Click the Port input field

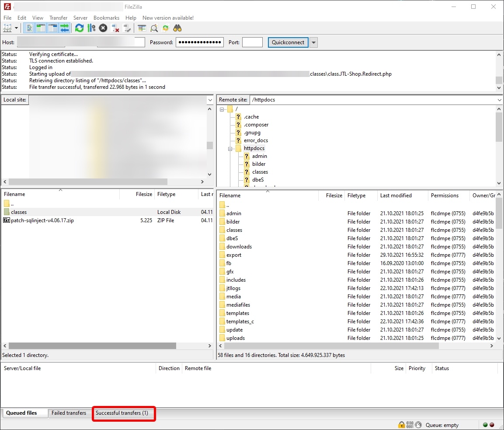(x=252, y=42)
